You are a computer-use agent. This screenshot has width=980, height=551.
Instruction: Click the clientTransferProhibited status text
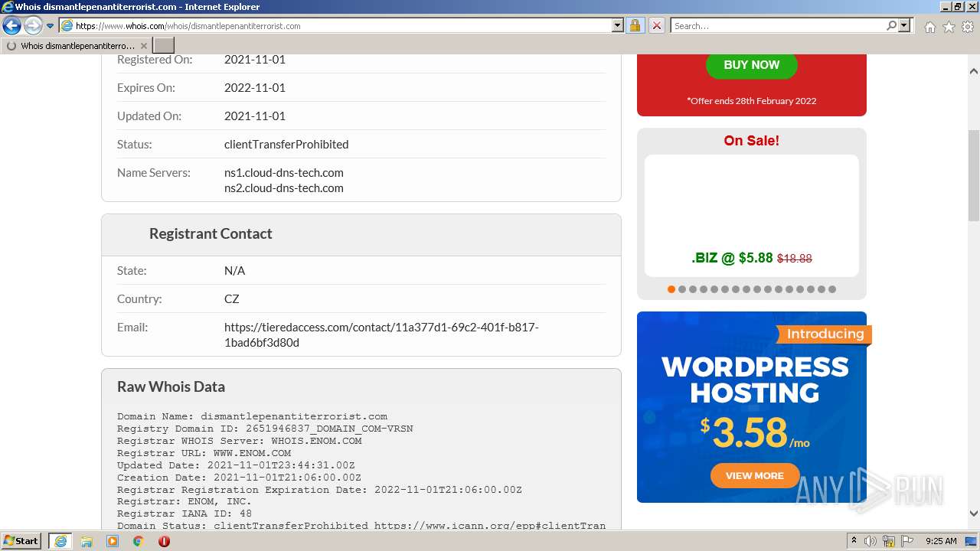point(286,144)
